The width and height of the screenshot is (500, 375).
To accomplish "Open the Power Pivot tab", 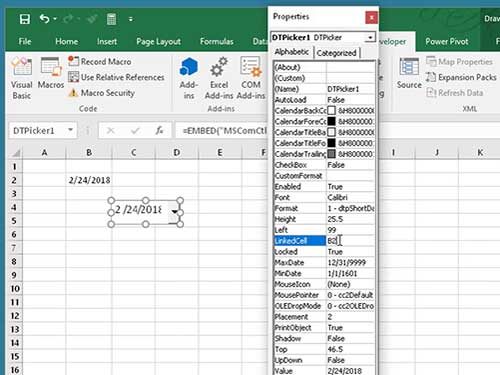I will pyautogui.click(x=447, y=41).
